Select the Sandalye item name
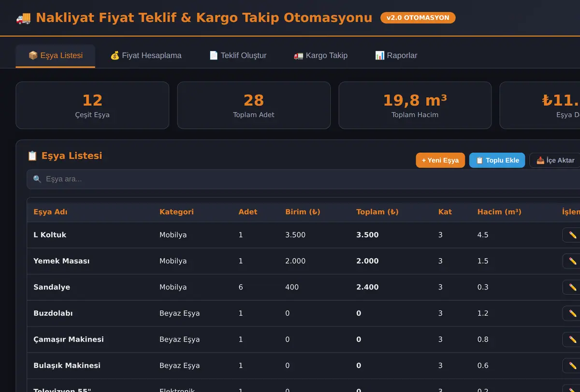580x392 pixels. [x=52, y=287]
